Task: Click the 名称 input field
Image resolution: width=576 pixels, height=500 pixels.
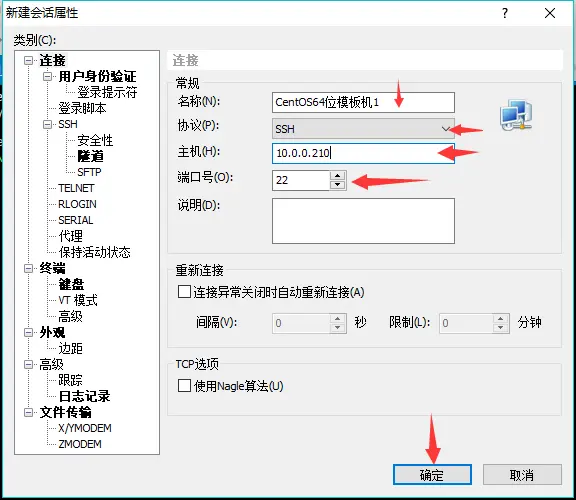Action: 363,102
